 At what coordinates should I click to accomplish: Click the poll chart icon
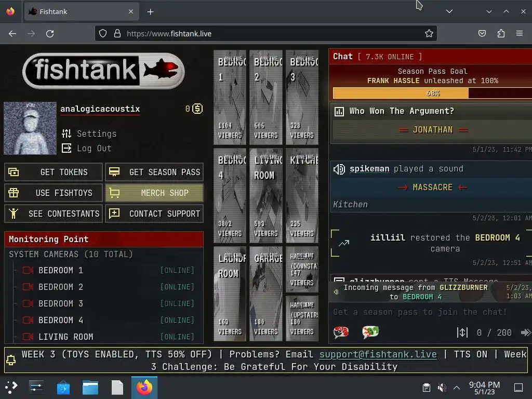point(339,111)
